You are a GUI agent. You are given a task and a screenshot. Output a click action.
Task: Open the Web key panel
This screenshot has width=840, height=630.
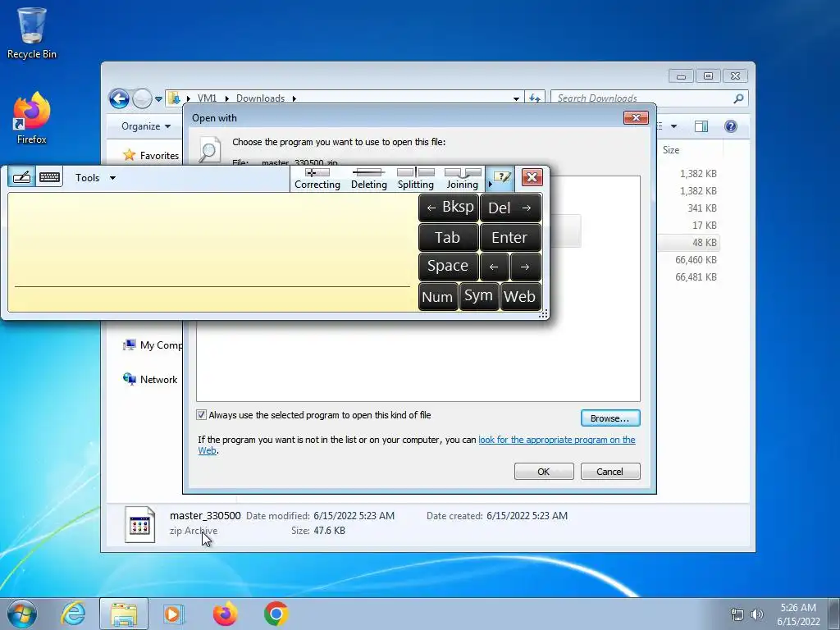tap(520, 296)
